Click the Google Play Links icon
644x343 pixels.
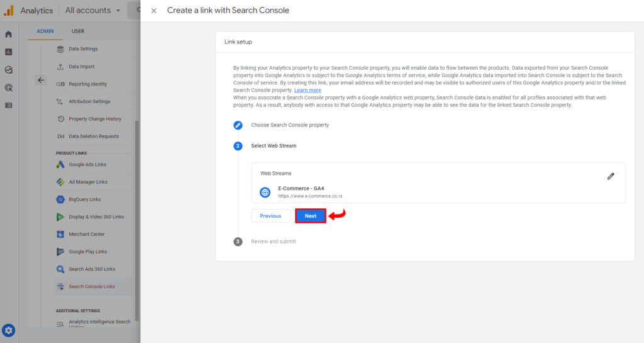click(60, 252)
